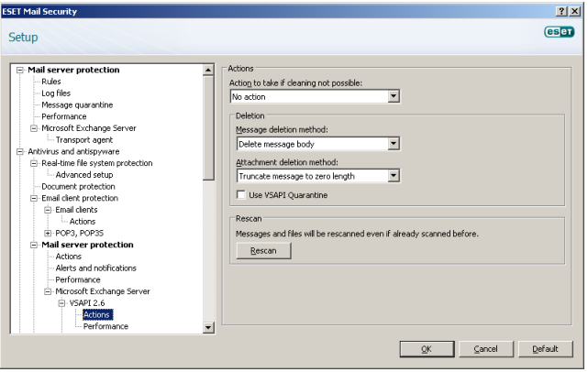Collapse Real-time file system protection node
This screenshot has height=372, width=588.
34,164
